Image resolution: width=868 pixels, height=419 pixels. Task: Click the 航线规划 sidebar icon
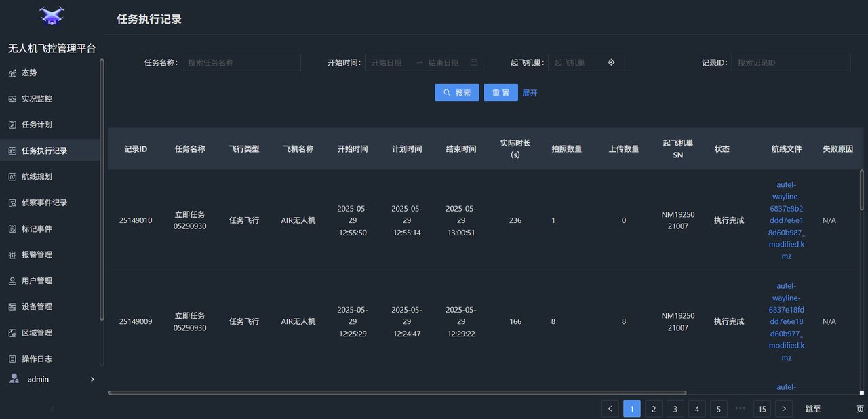point(12,177)
